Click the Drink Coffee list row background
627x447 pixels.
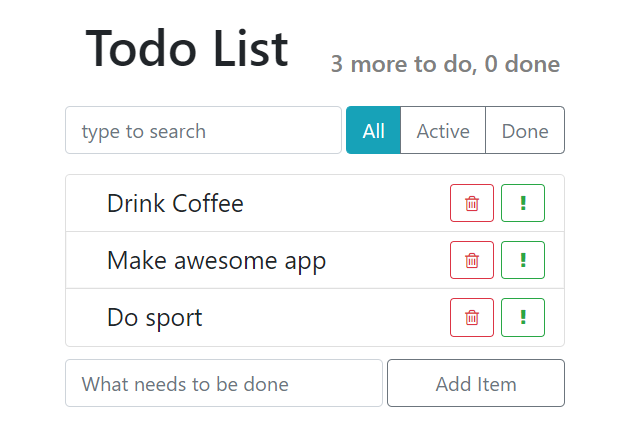pyautogui.click(x=315, y=203)
